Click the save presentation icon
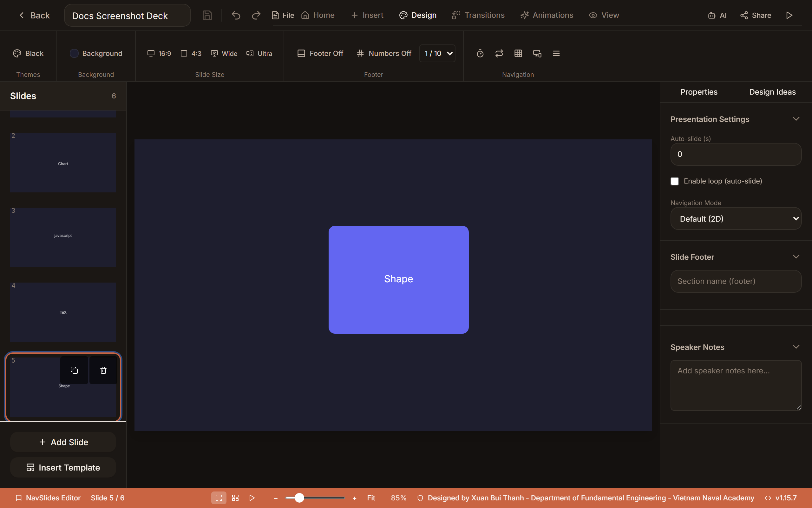Image resolution: width=812 pixels, height=508 pixels. (207, 16)
